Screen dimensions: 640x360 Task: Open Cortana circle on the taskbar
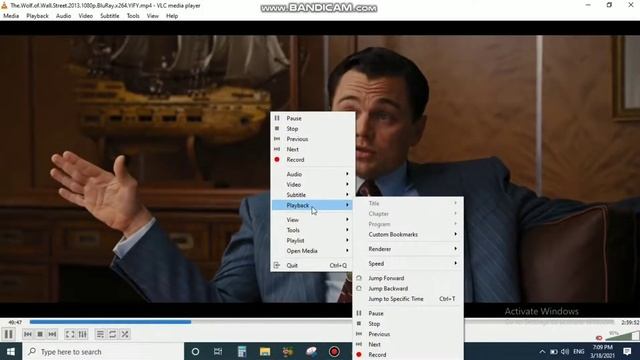click(x=196, y=351)
